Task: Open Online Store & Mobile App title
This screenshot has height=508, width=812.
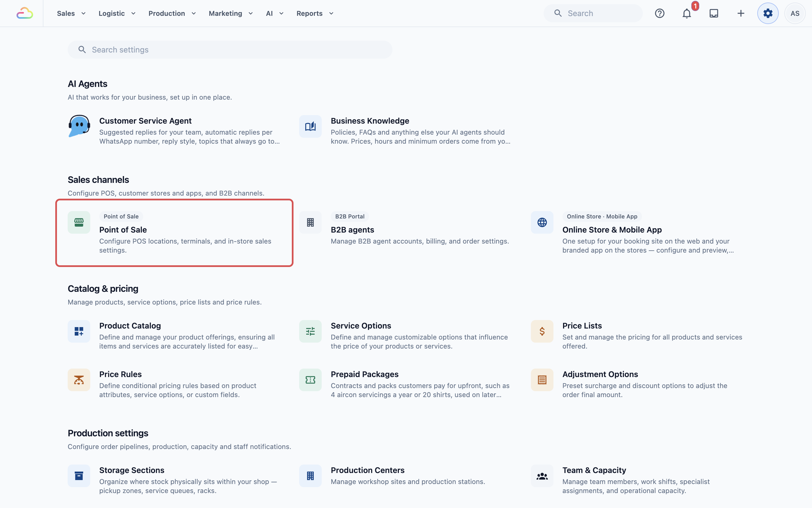Action: (x=612, y=230)
